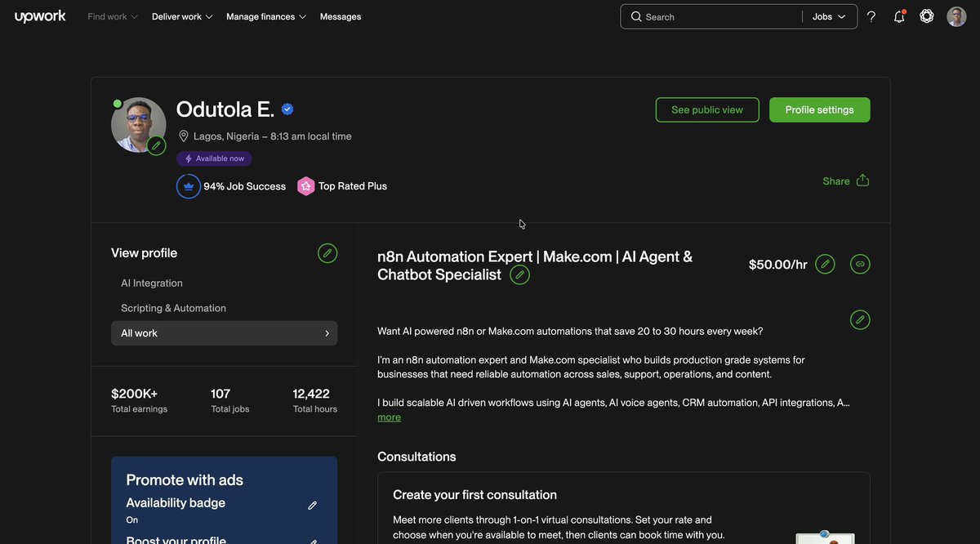Open the Jobs search category dropdown

point(829,16)
